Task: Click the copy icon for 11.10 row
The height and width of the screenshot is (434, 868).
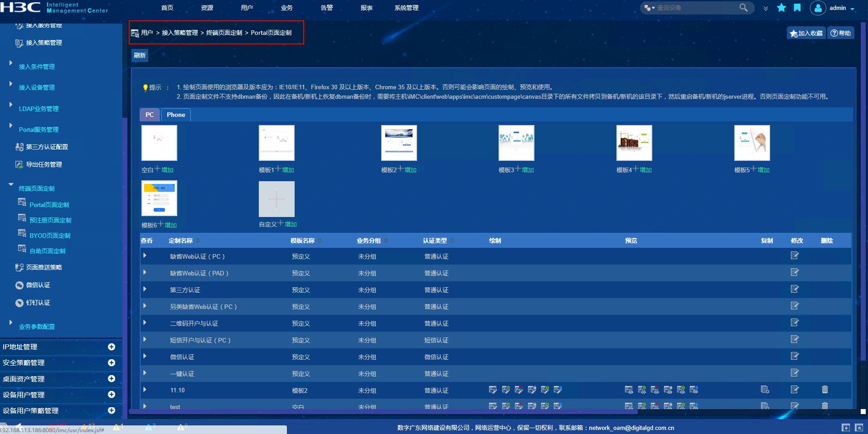Action: (765, 390)
